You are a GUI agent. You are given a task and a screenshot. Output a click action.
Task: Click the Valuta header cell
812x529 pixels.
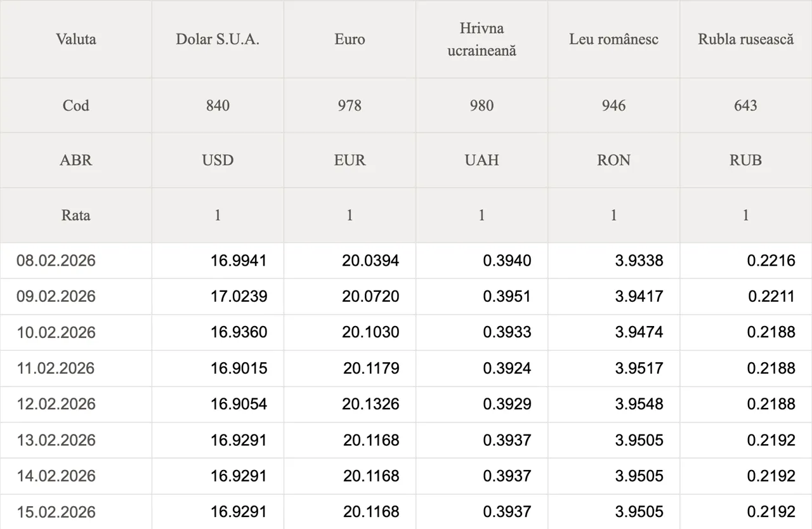76,39
